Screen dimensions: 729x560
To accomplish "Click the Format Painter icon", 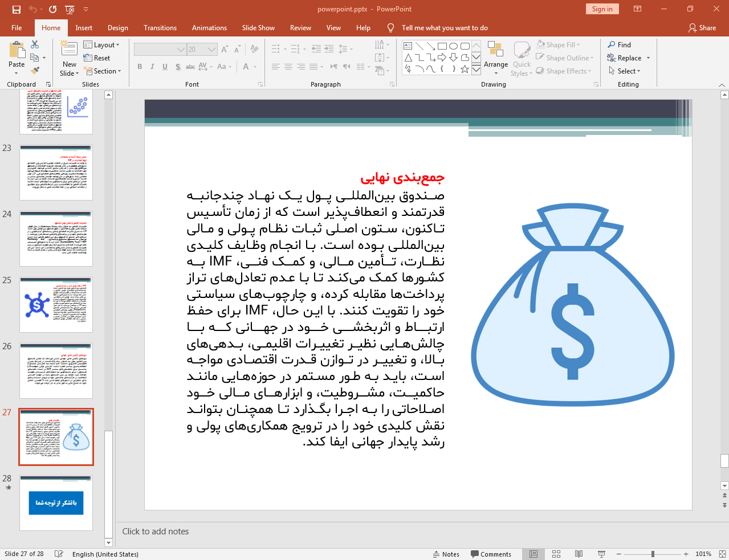I will point(35,71).
